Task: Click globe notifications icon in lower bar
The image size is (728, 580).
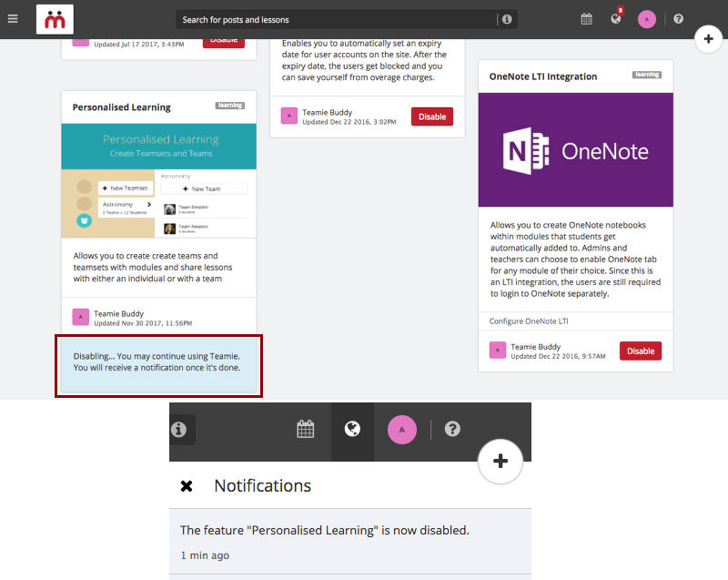Action: pos(352,429)
